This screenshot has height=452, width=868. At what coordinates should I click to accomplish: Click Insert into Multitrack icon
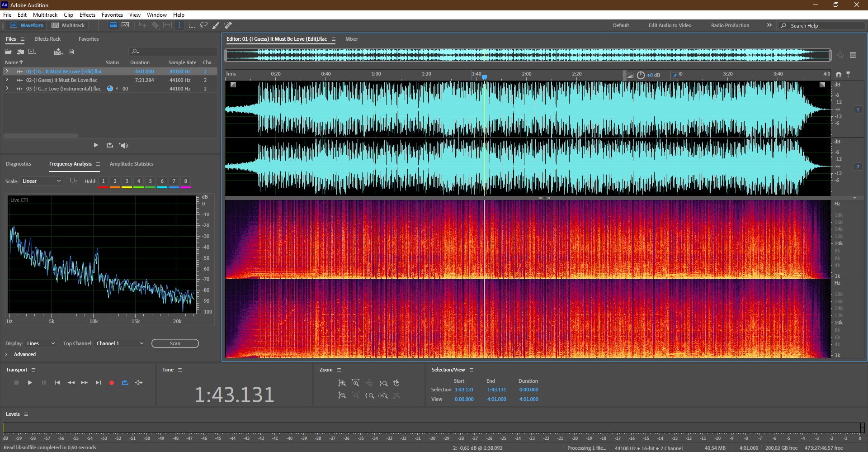[x=58, y=52]
